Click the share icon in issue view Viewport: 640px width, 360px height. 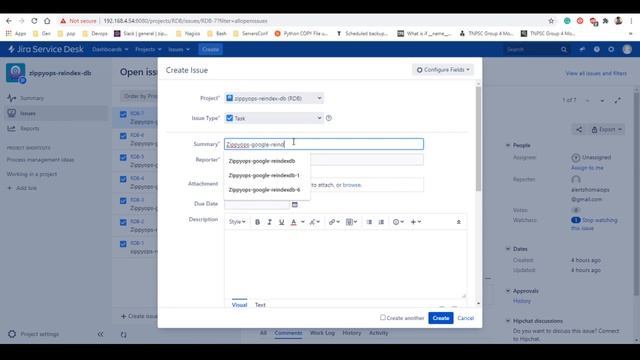[x=579, y=130]
